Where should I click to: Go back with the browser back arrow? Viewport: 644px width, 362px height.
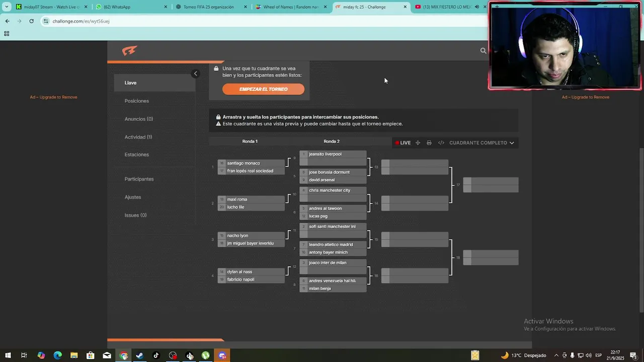click(7, 21)
